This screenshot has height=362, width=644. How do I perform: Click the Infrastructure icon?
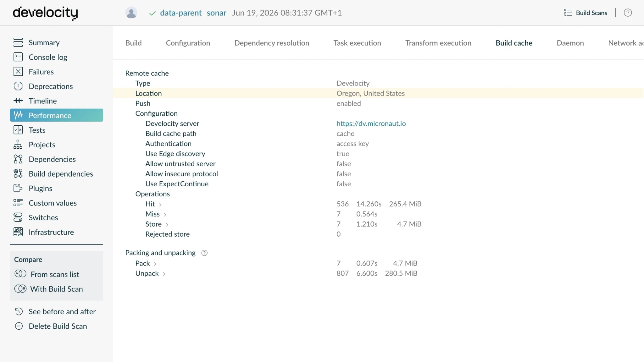click(x=18, y=232)
